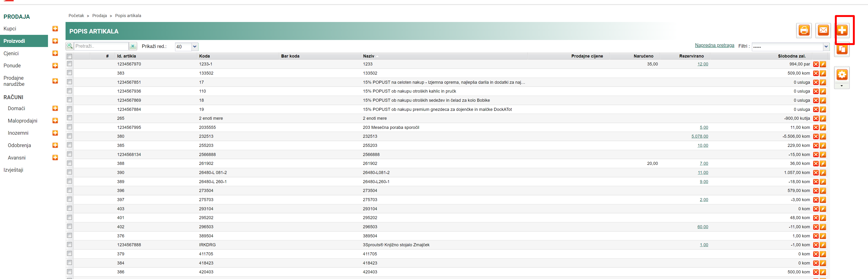Tick checkbox for article 1234567970
Image resolution: width=868 pixels, height=279 pixels.
point(70,64)
